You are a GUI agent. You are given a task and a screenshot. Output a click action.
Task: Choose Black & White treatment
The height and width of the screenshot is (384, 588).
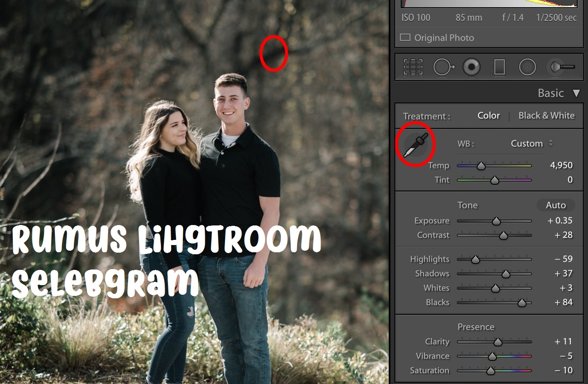tap(546, 115)
